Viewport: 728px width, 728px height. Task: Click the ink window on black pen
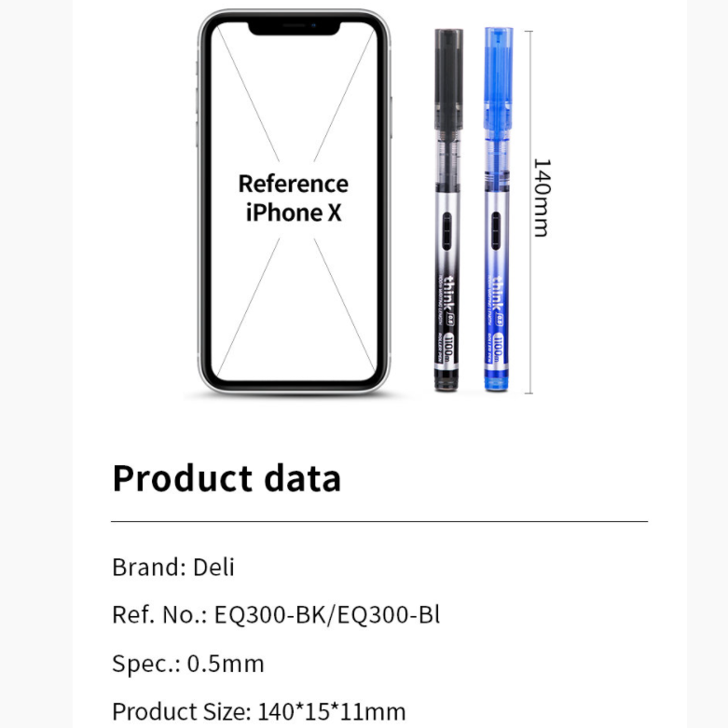click(x=446, y=231)
